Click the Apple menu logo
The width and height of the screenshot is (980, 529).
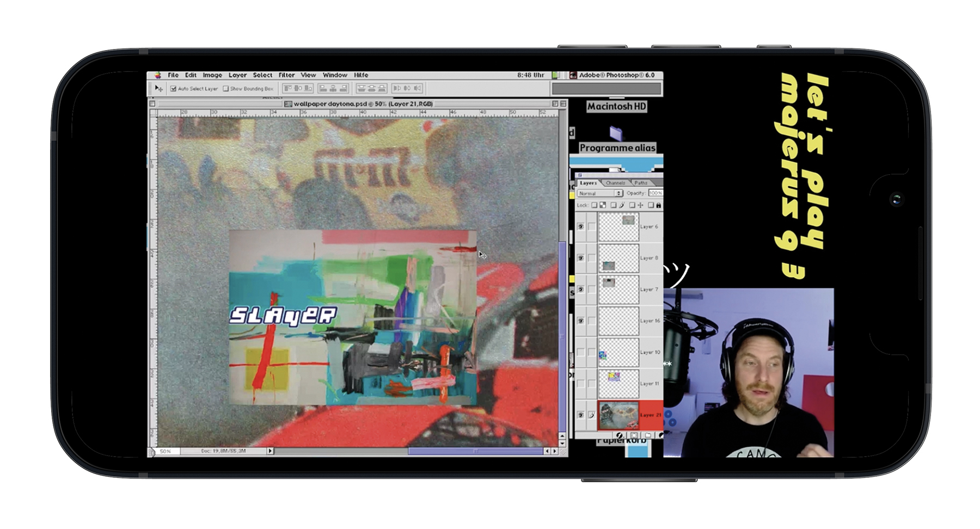tap(157, 75)
